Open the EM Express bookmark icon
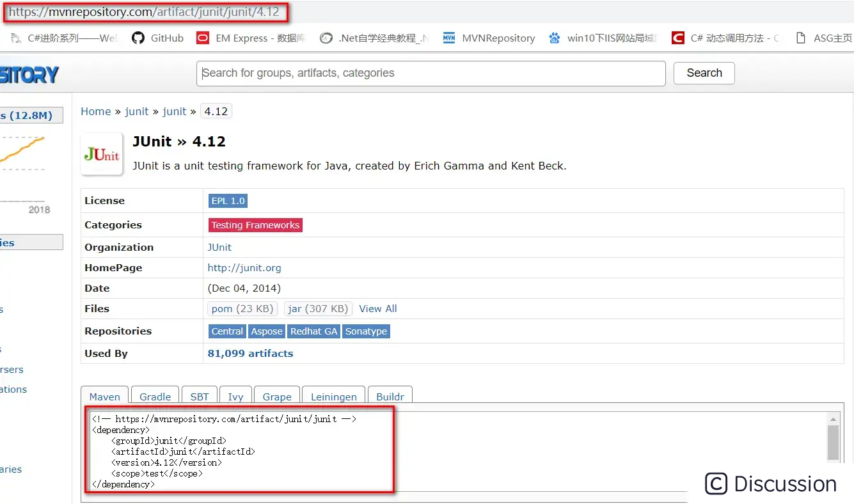This screenshot has width=854, height=504. 203,38
